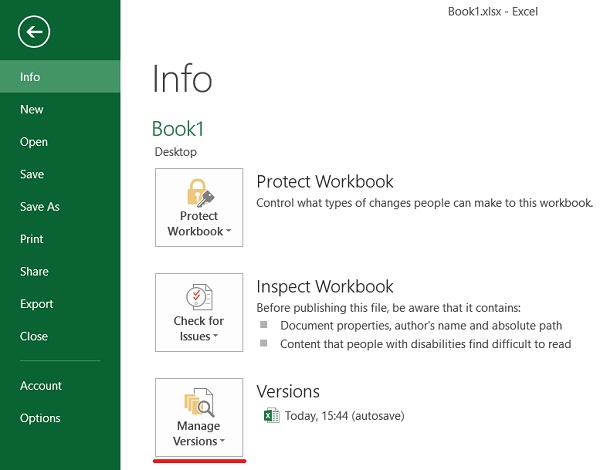Image resolution: width=600 pixels, height=470 pixels.
Task: Click the Book1 workbook title
Action: coord(178,129)
